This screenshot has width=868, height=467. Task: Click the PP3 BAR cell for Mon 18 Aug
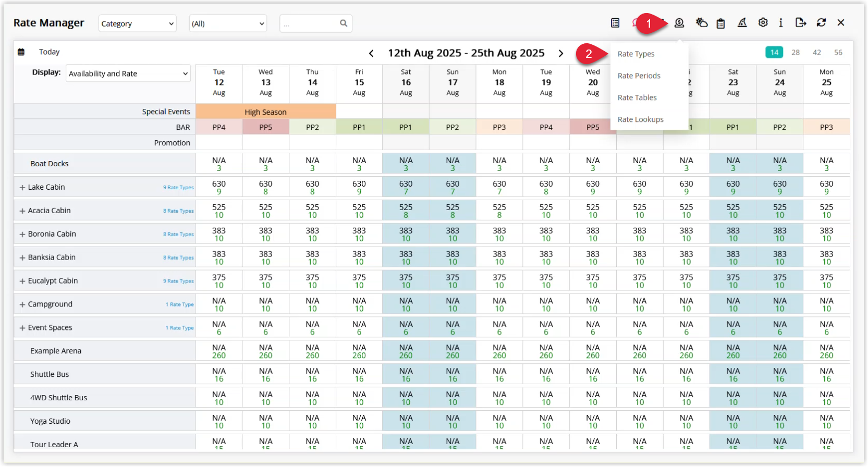point(499,127)
